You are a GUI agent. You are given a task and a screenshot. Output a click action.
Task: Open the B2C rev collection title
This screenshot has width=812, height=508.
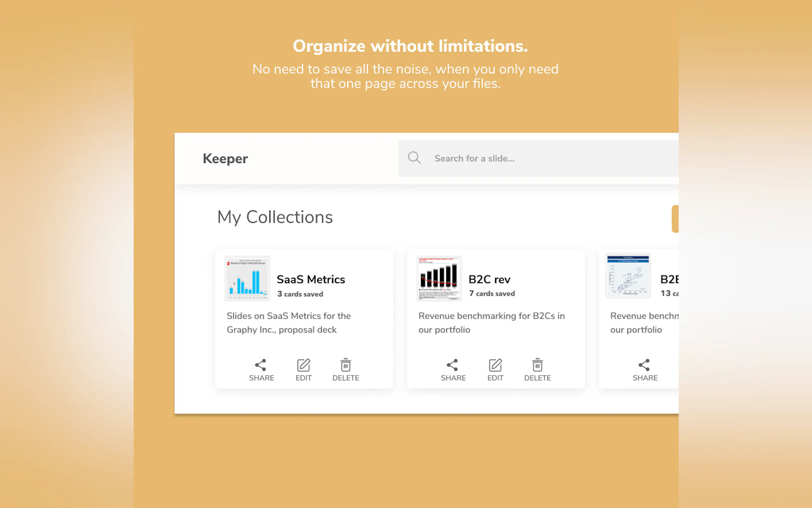click(x=489, y=279)
